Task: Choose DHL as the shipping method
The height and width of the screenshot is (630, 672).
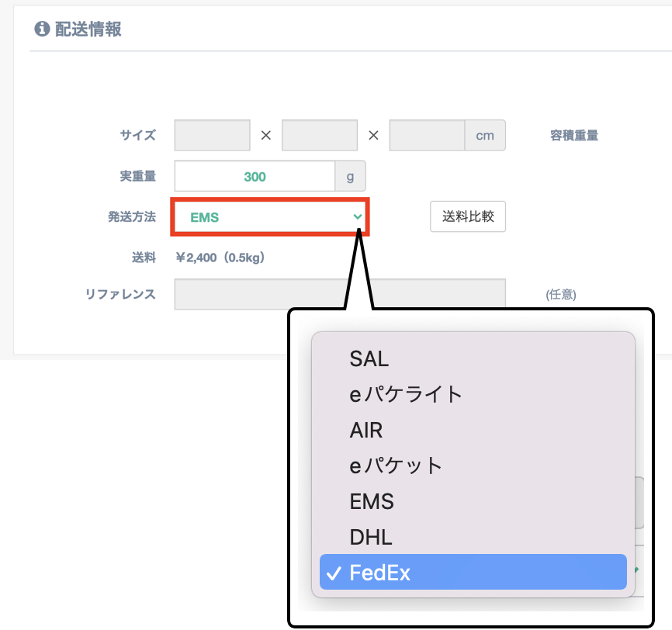Action: tap(370, 538)
